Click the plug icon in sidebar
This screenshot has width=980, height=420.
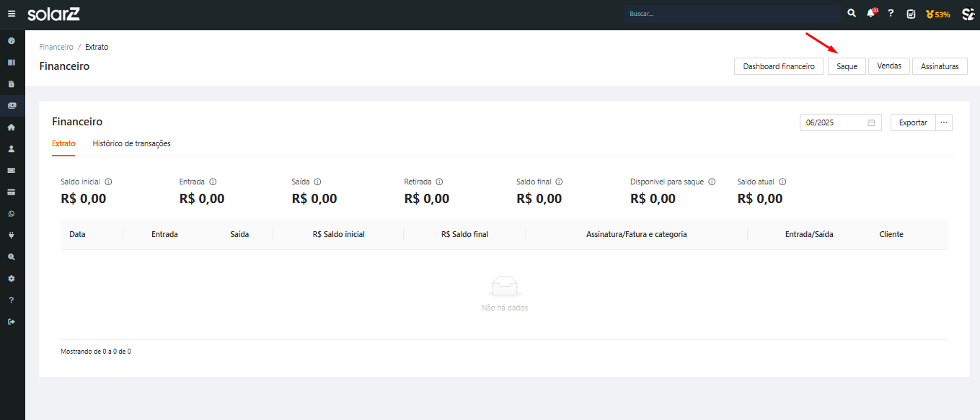coord(12,235)
